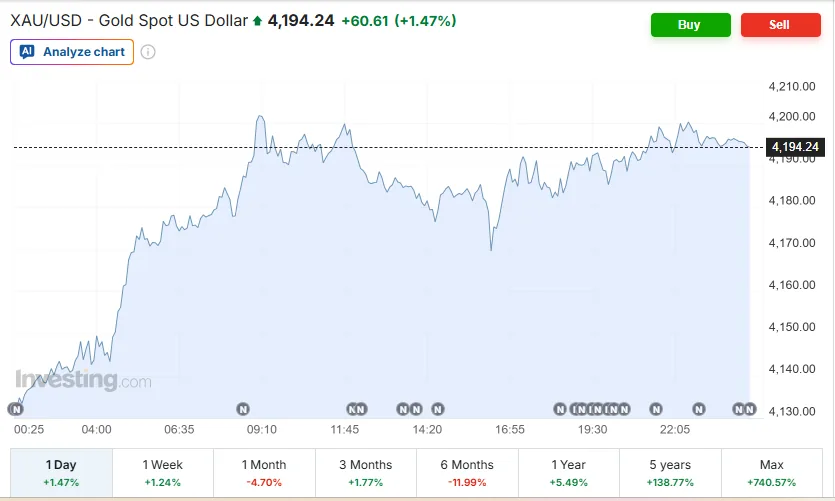Click the 4,210.00 price axis label
Viewport: 835px width, 501px height.
tap(792, 86)
